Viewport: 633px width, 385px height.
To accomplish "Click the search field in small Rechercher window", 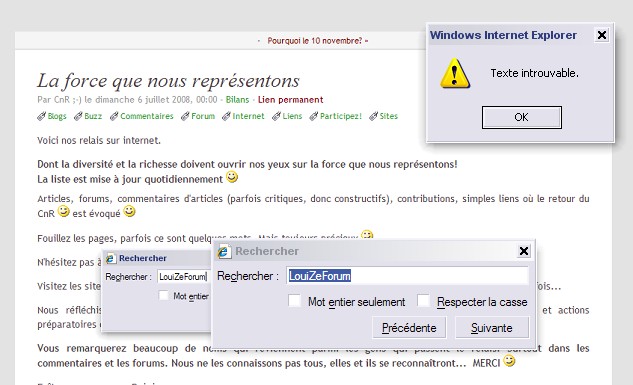I will point(184,277).
